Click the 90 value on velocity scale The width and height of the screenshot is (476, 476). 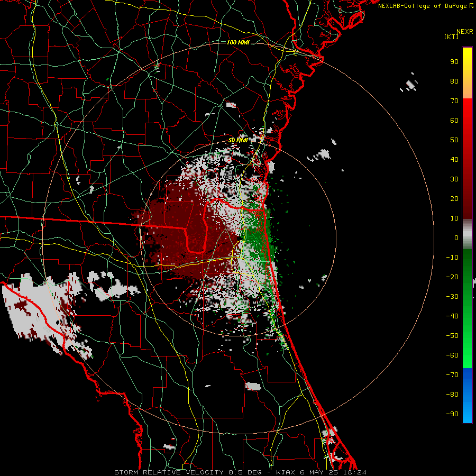click(x=454, y=62)
